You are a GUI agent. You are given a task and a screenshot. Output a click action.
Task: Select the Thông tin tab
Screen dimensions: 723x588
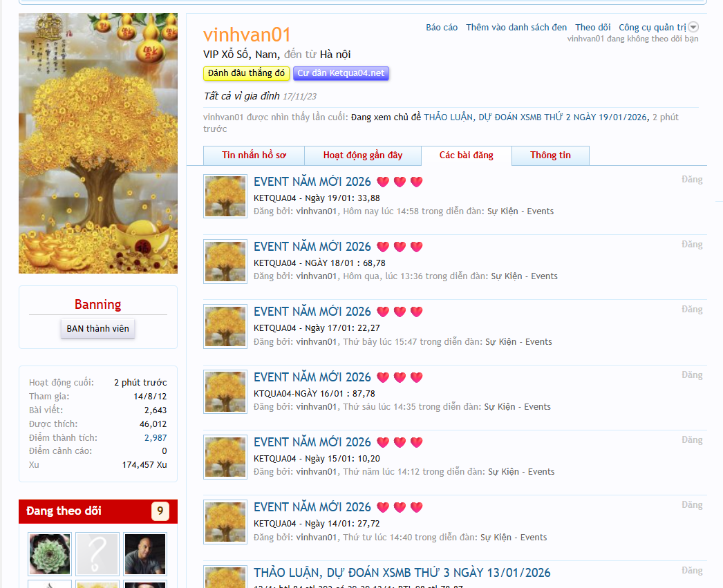[x=550, y=155]
